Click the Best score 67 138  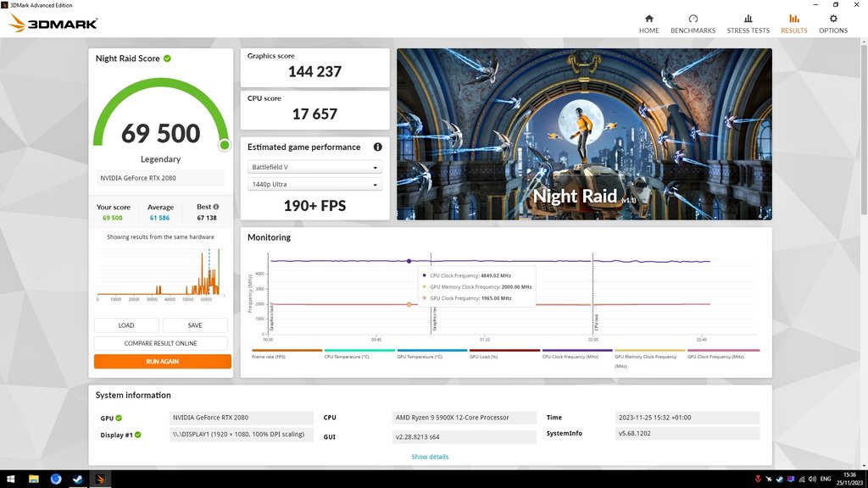point(207,218)
